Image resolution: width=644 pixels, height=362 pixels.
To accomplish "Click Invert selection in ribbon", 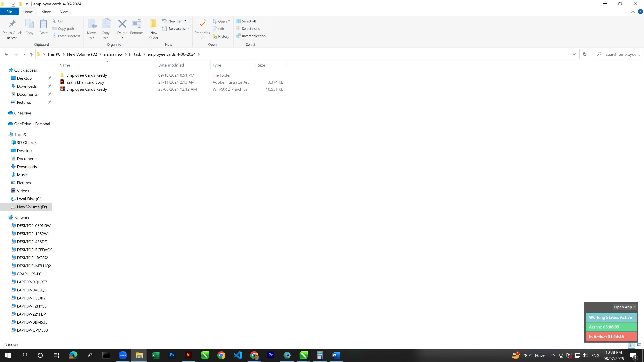I will 251,36.
